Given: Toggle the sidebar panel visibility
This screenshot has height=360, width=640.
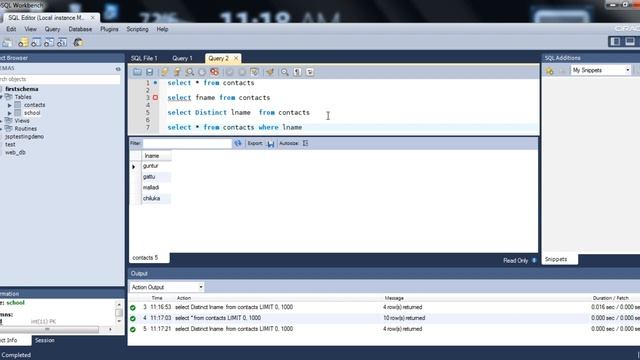Looking at the screenshot, I should [x=615, y=41].
